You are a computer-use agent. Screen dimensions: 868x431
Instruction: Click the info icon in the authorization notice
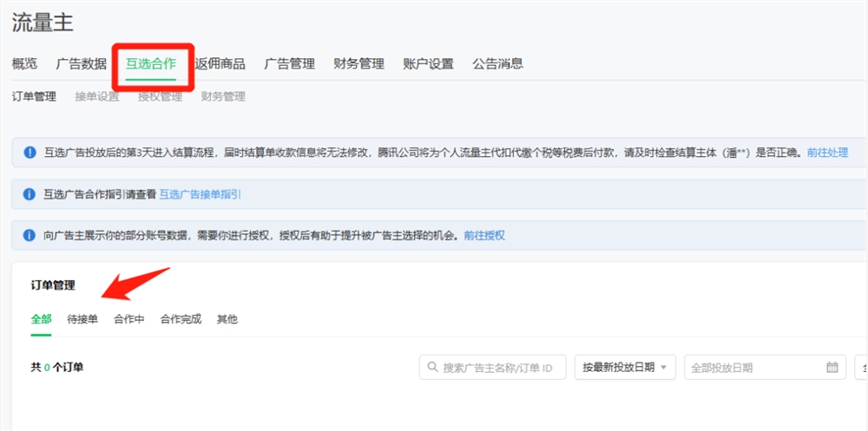click(30, 235)
